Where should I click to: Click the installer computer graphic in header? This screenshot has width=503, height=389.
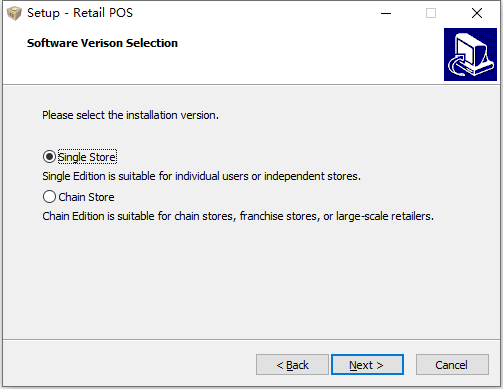coord(470,54)
